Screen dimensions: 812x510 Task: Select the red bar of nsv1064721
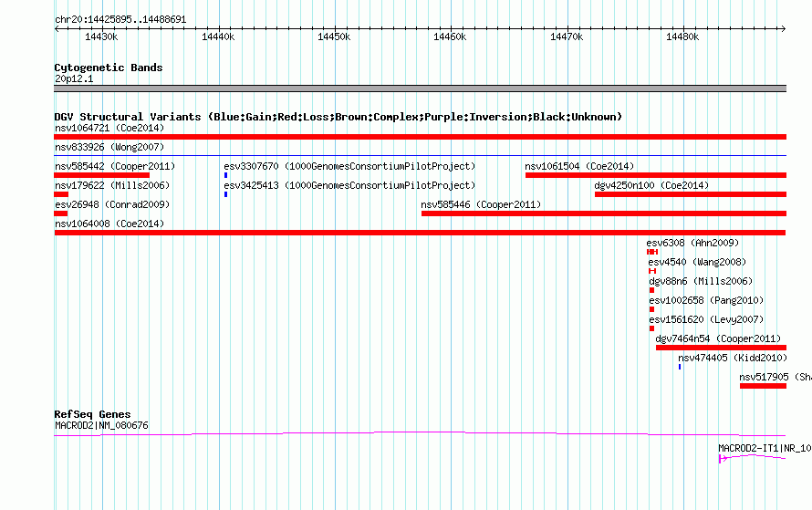[420, 137]
